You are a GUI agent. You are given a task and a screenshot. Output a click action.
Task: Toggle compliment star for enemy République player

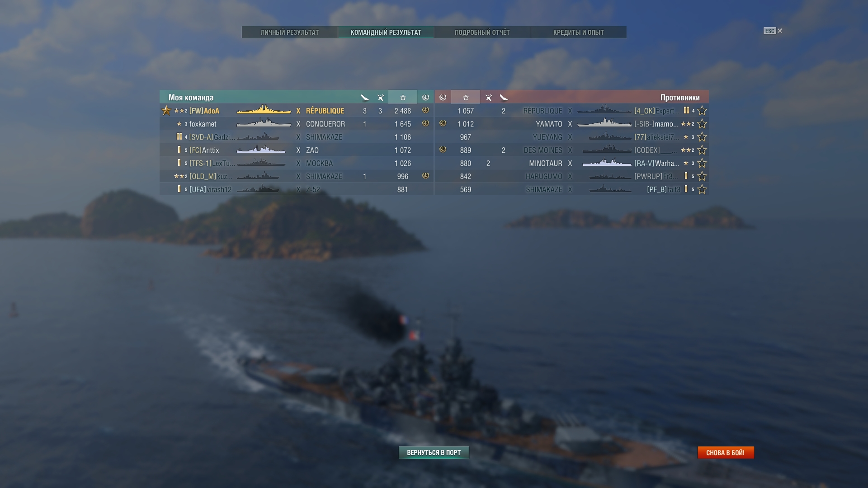[x=702, y=111]
